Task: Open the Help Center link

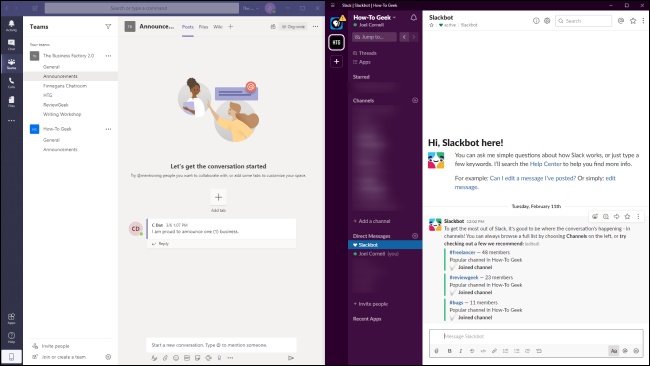Action: [x=545, y=164]
